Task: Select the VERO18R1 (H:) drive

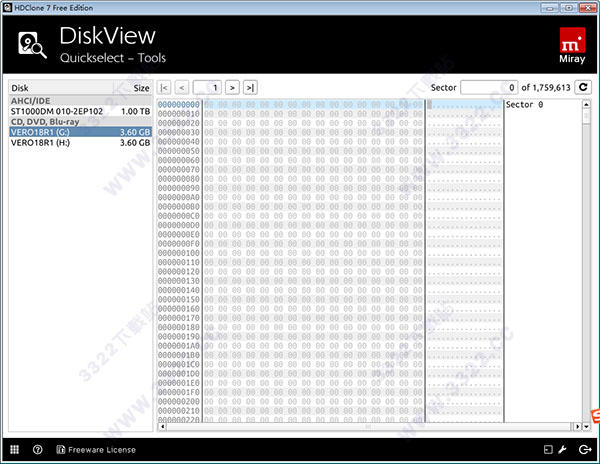Action: click(x=40, y=143)
